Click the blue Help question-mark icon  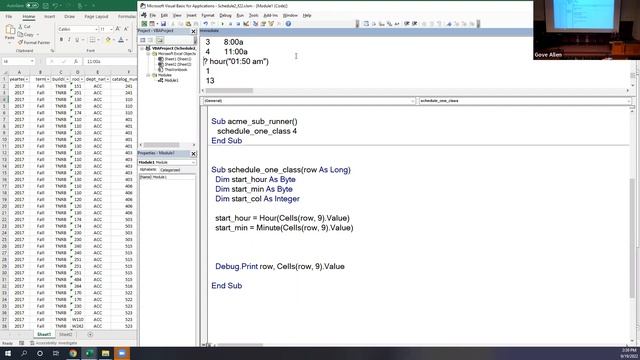(288, 24)
